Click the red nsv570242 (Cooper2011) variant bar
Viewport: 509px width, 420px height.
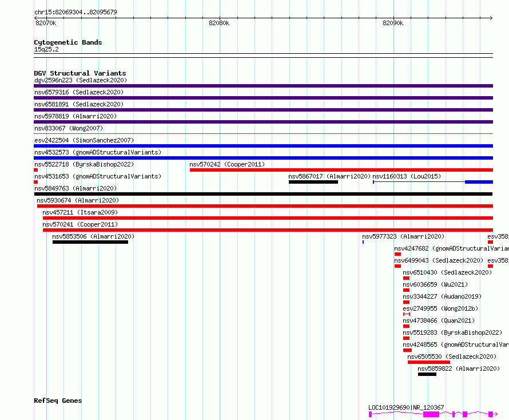pos(341,170)
